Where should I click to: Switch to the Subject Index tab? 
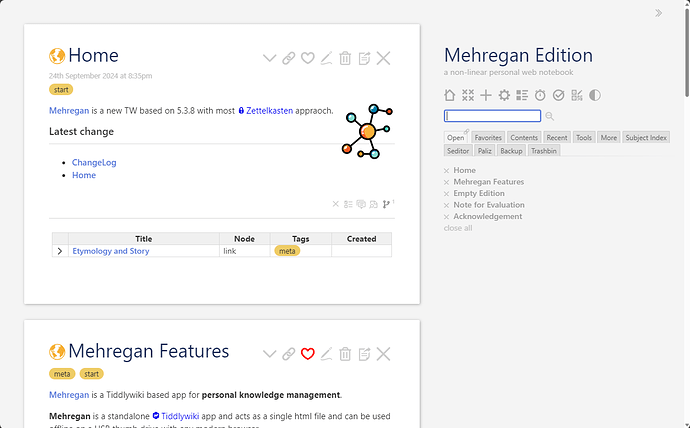point(646,138)
